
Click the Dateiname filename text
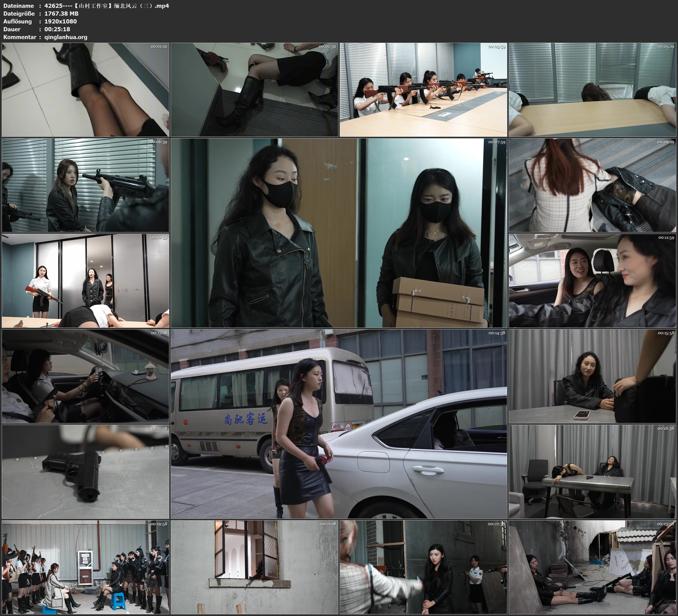(x=106, y=6)
